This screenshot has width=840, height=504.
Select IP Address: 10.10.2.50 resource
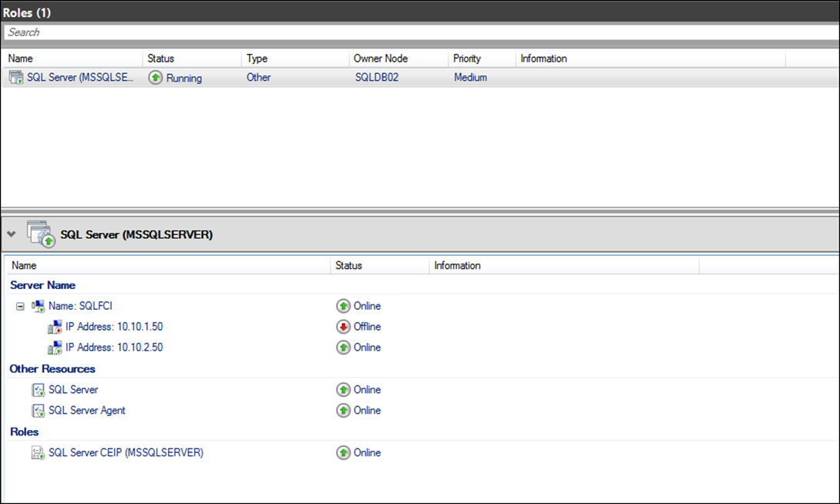(x=114, y=348)
